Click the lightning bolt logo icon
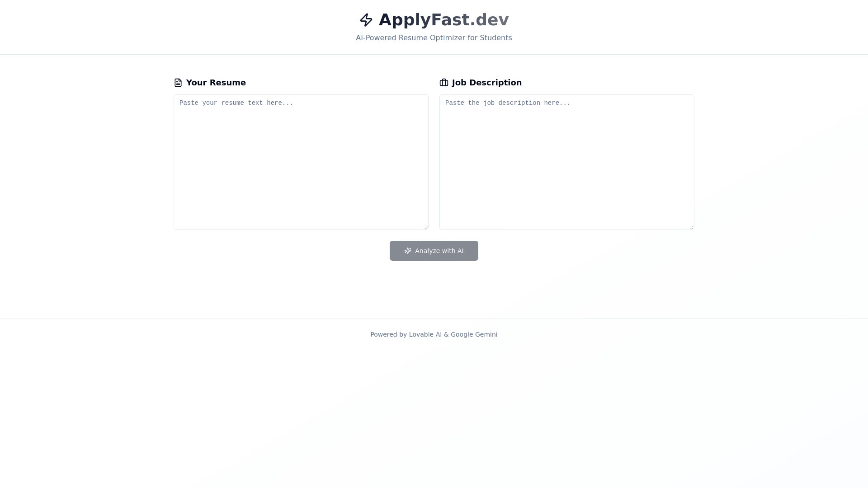Image resolution: width=868 pixels, height=488 pixels. point(366,20)
